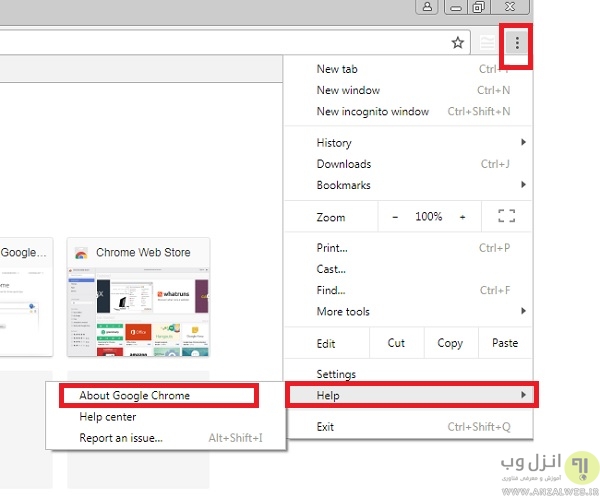Select About Google Chrome
The image size is (600, 498).
pyautogui.click(x=134, y=395)
